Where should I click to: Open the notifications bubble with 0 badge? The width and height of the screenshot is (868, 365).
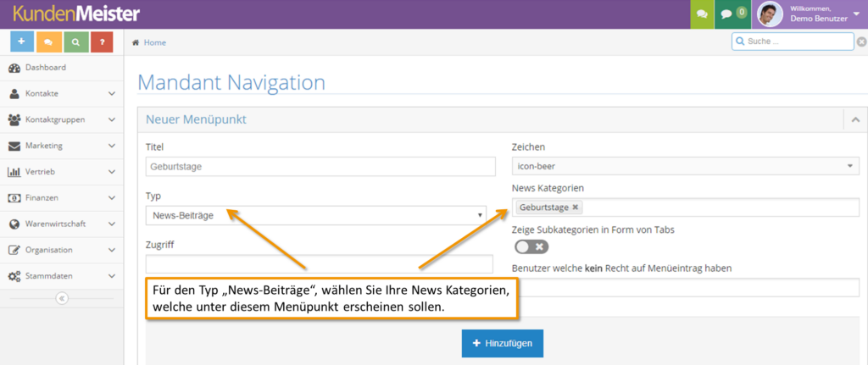coord(732,14)
